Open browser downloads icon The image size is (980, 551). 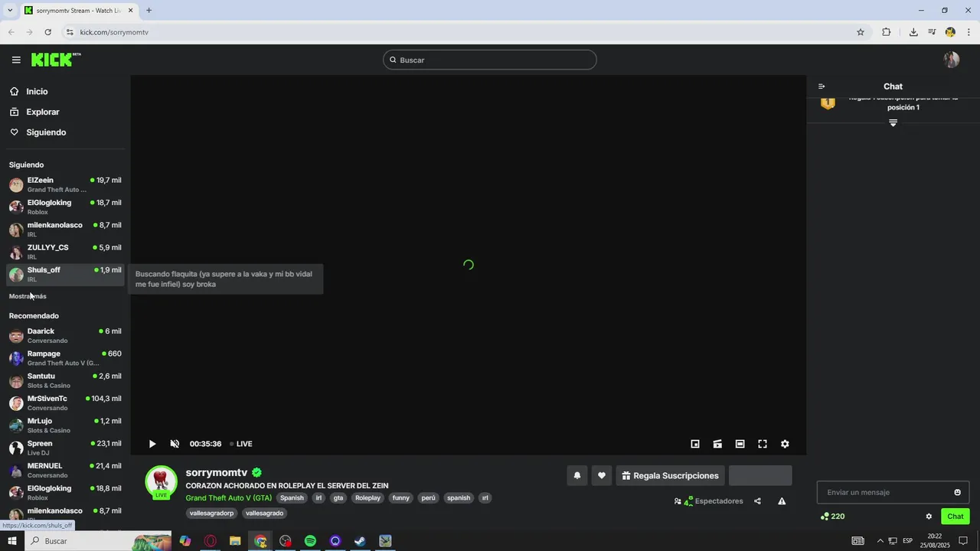[913, 32]
